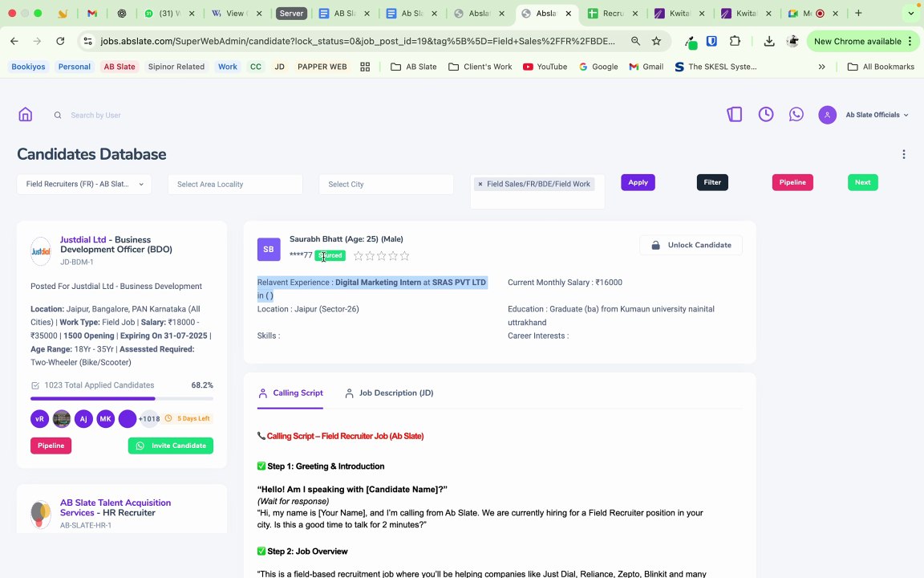This screenshot has height=578, width=924.
Task: Click the Justdial company logo
Action: (41, 251)
